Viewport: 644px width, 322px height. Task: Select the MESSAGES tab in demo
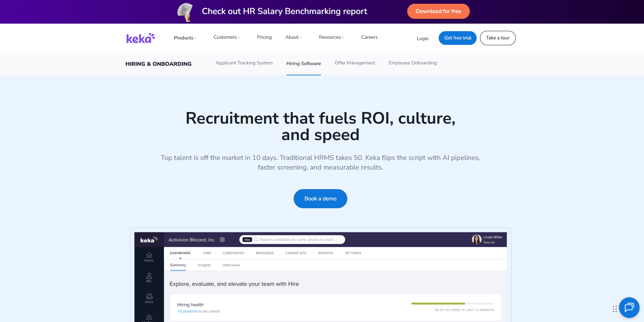coord(265,253)
